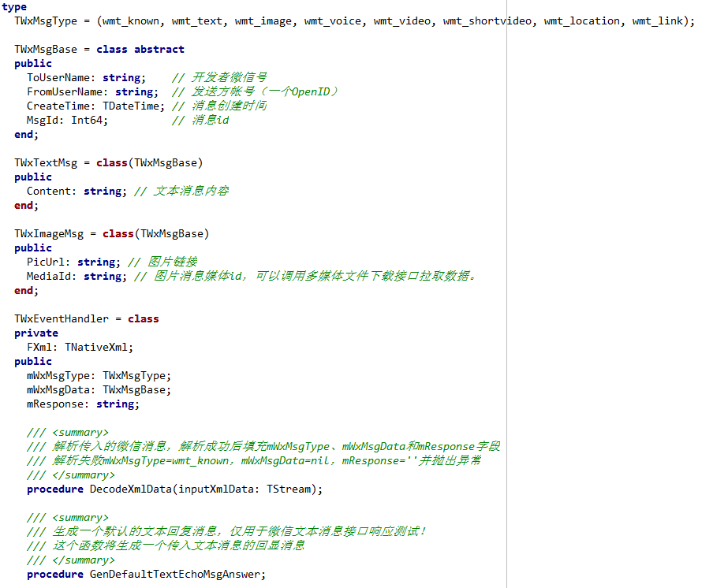Click the Int64 type name
The image size is (713, 588).
(87, 120)
